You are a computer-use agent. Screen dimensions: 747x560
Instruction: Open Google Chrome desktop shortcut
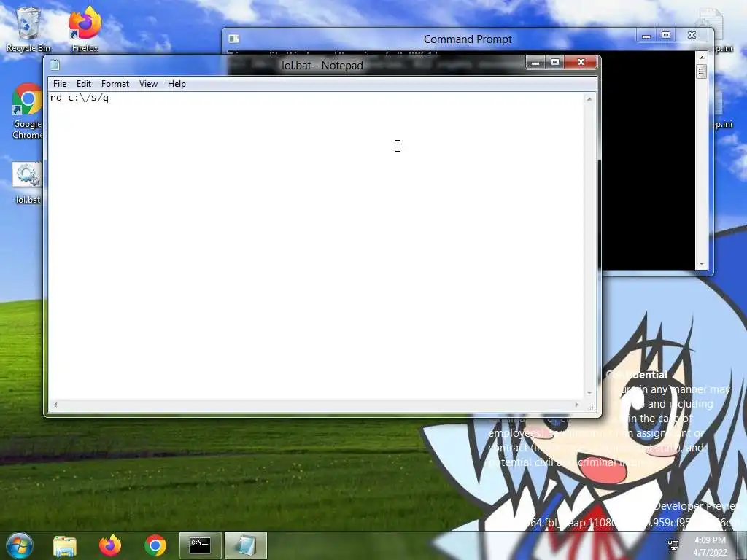(x=27, y=112)
